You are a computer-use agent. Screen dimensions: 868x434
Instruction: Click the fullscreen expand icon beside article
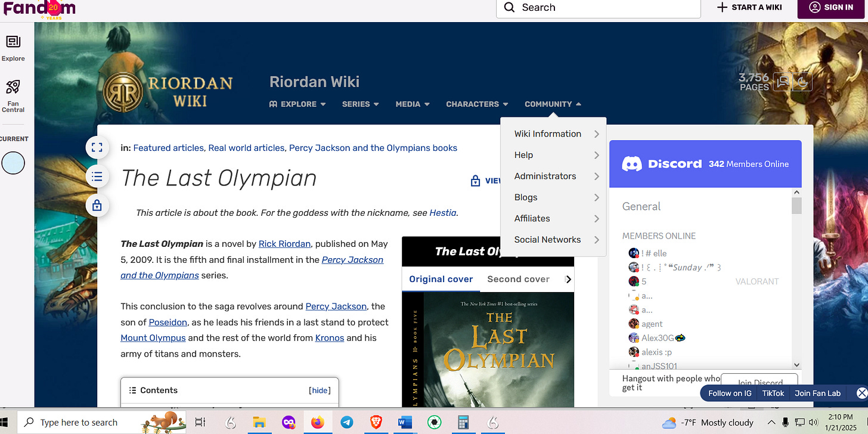[x=97, y=147]
